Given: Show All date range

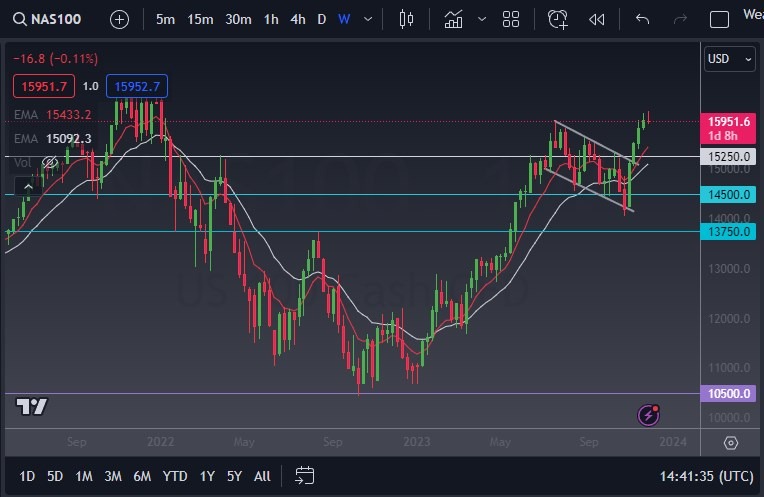Looking at the screenshot, I should pyautogui.click(x=262, y=476).
